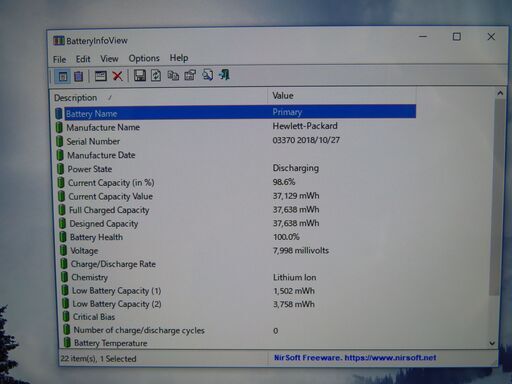Click the window-style toolbar icon before the red X
Viewport: 512px width, 384px height.
[x=100, y=76]
